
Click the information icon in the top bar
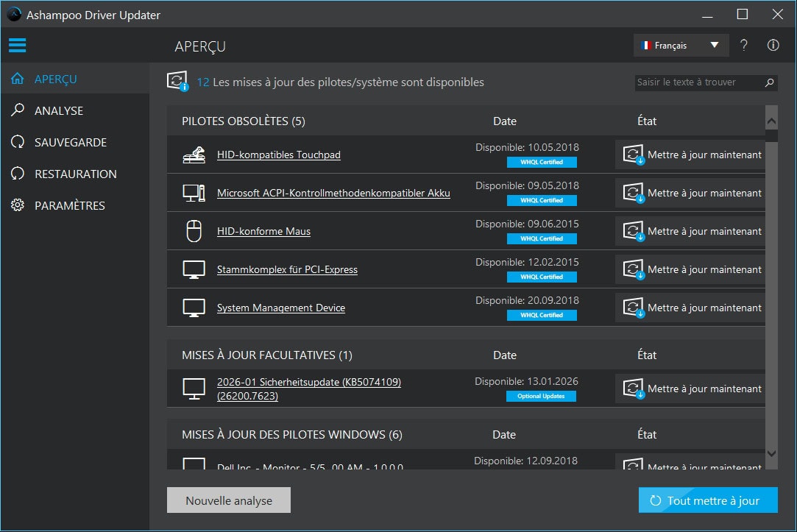(x=773, y=45)
